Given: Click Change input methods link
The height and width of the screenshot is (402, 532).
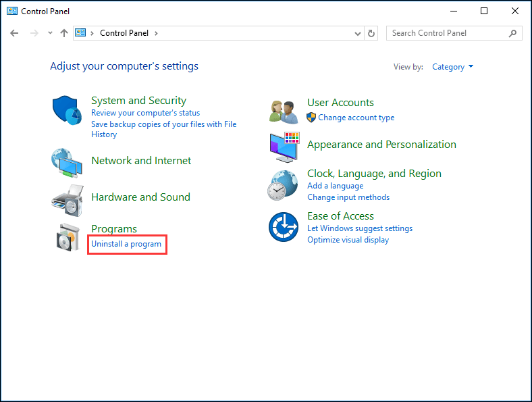Looking at the screenshot, I should 348,197.
